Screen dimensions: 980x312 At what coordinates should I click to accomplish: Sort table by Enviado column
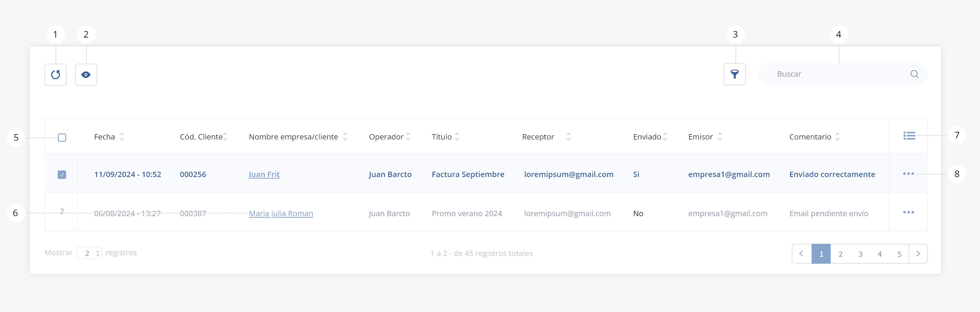click(x=665, y=137)
